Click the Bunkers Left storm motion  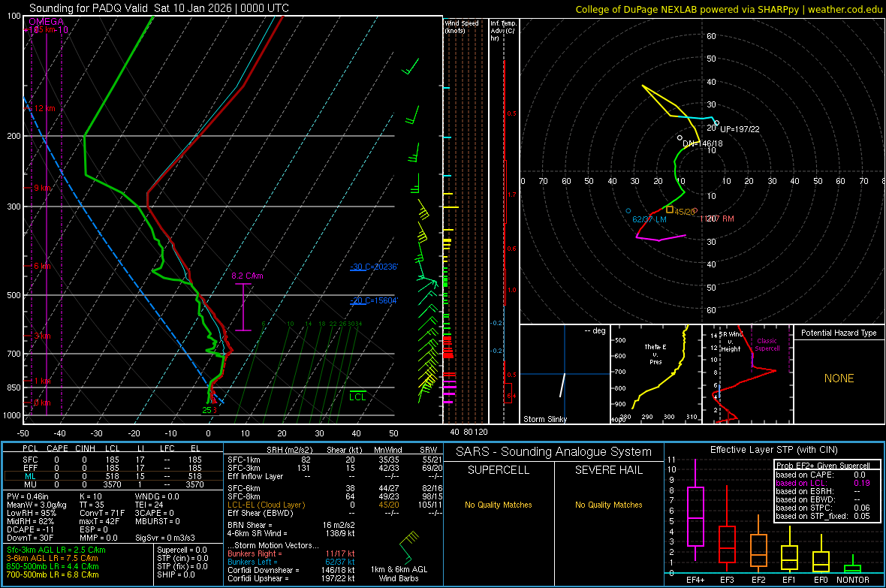(291, 562)
